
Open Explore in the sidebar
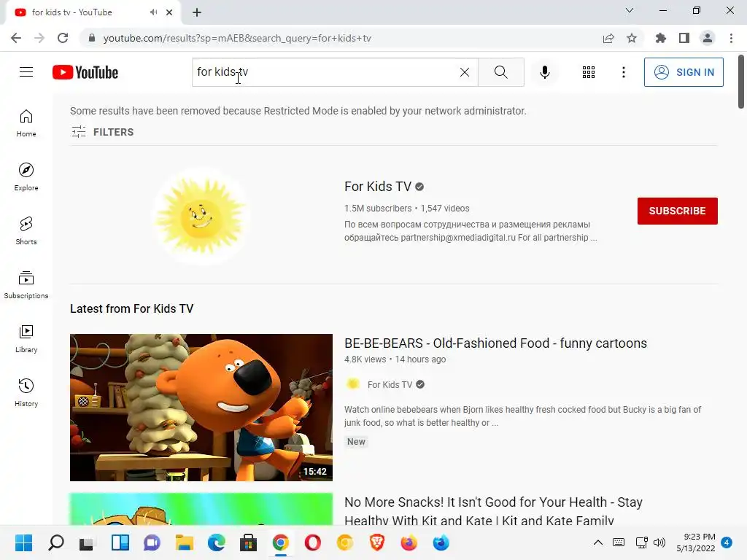26,177
